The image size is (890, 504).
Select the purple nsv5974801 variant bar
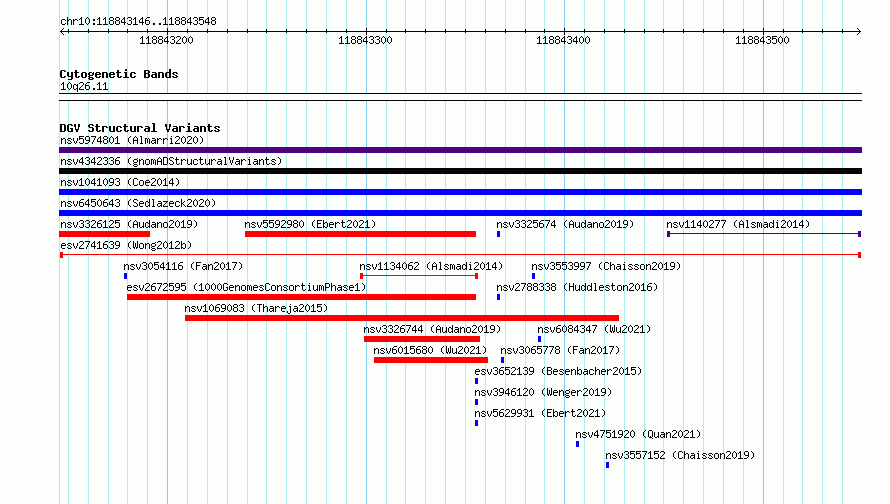460,150
